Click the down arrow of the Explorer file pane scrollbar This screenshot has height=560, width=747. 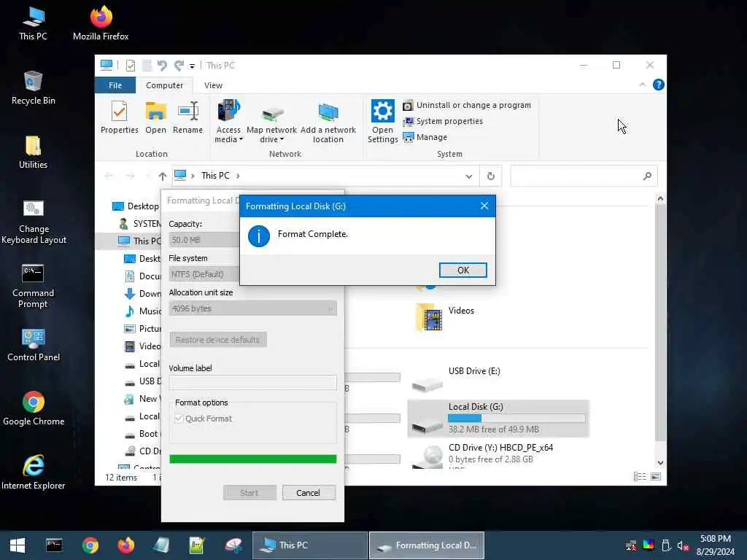click(x=660, y=463)
